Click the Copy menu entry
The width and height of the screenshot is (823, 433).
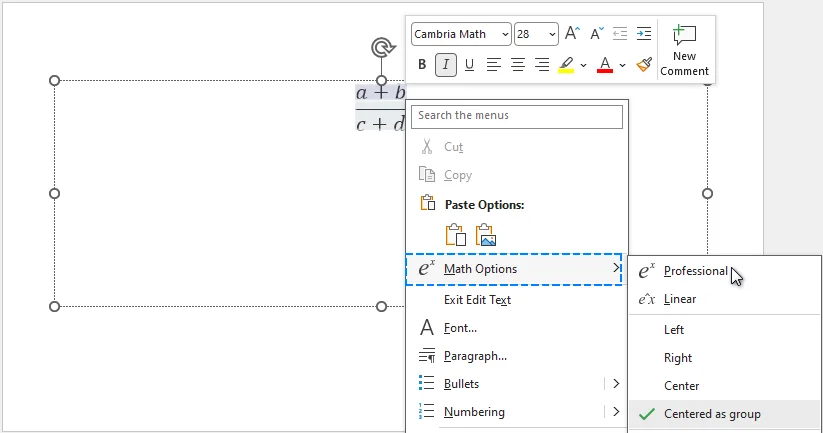point(517,175)
